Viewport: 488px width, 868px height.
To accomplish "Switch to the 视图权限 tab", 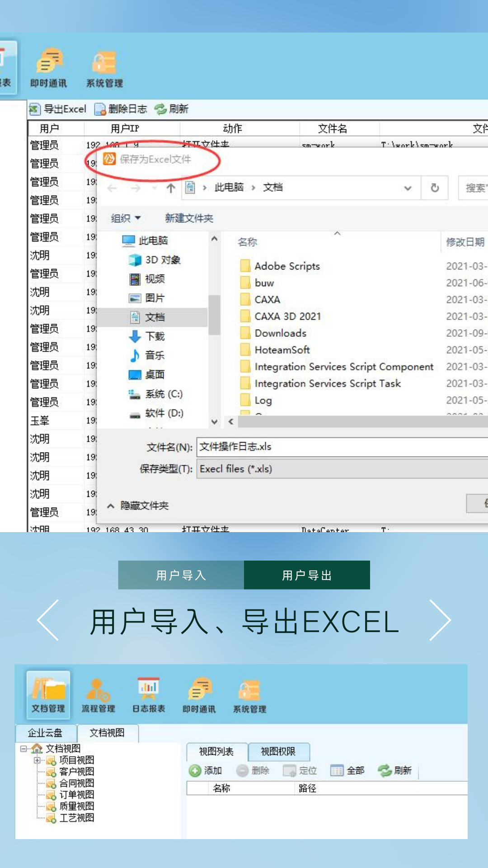I will tap(278, 751).
